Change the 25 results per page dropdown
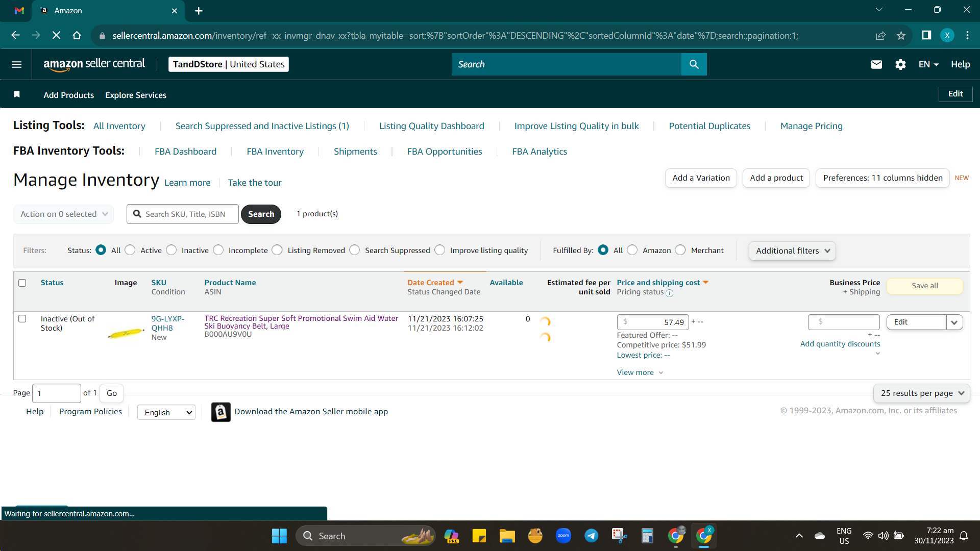 point(922,393)
